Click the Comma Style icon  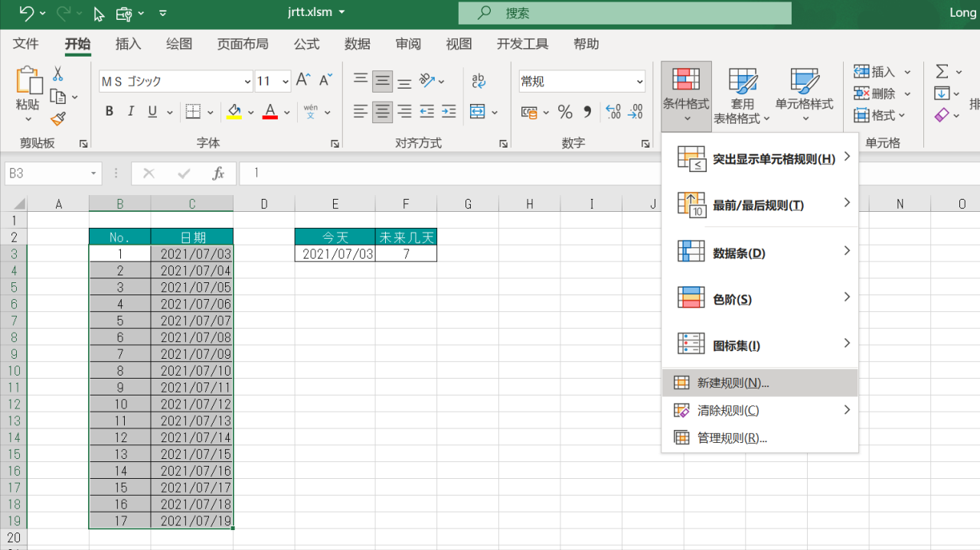coord(587,112)
